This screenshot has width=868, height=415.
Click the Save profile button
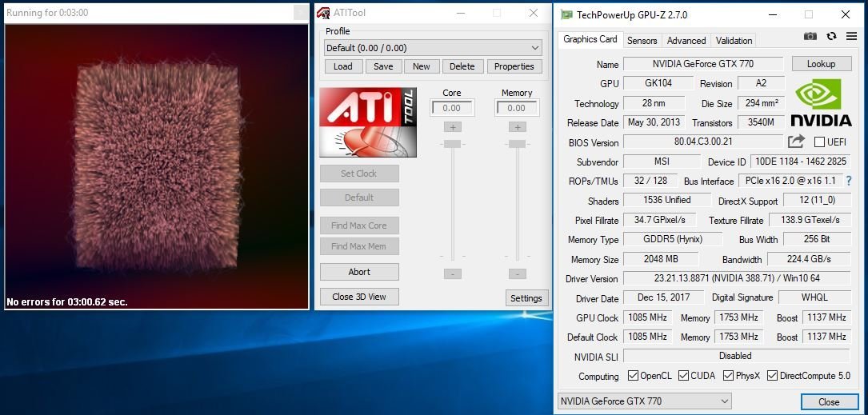(383, 66)
